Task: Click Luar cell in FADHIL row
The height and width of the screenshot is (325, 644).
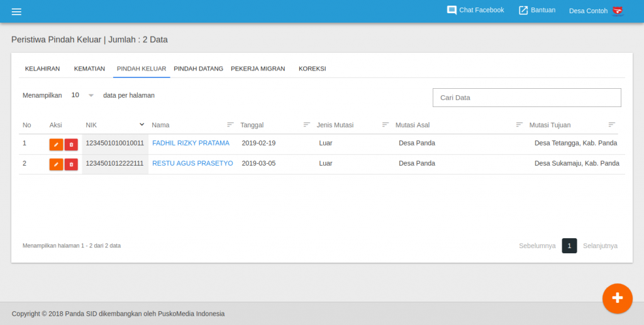Action: coord(326,143)
